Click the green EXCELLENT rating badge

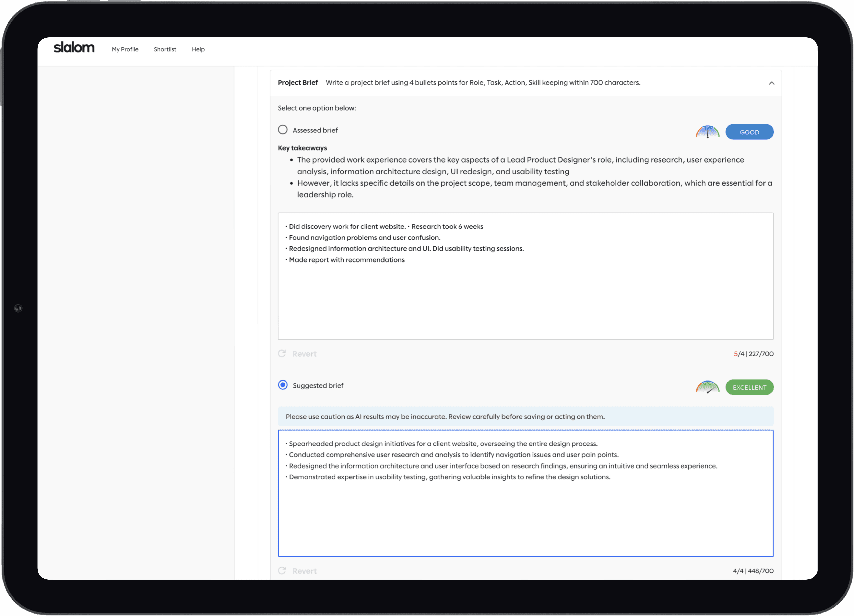coord(749,388)
